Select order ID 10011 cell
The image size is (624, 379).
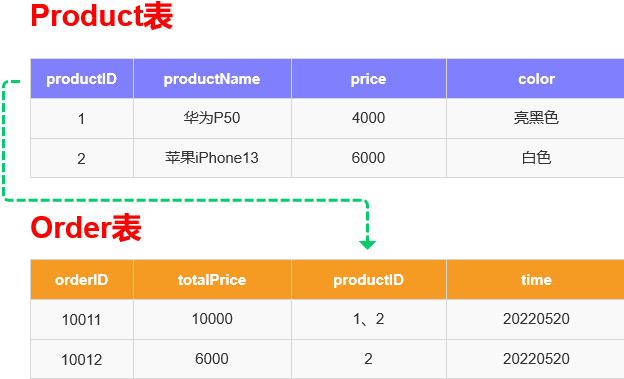pos(82,319)
